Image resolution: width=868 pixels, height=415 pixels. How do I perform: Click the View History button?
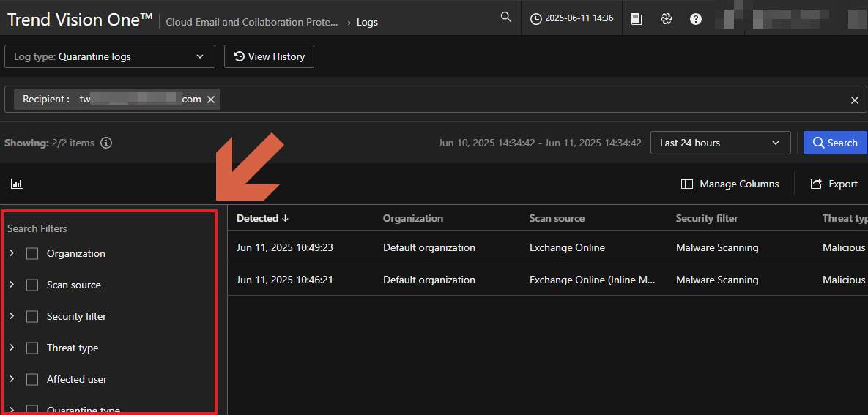pos(269,57)
